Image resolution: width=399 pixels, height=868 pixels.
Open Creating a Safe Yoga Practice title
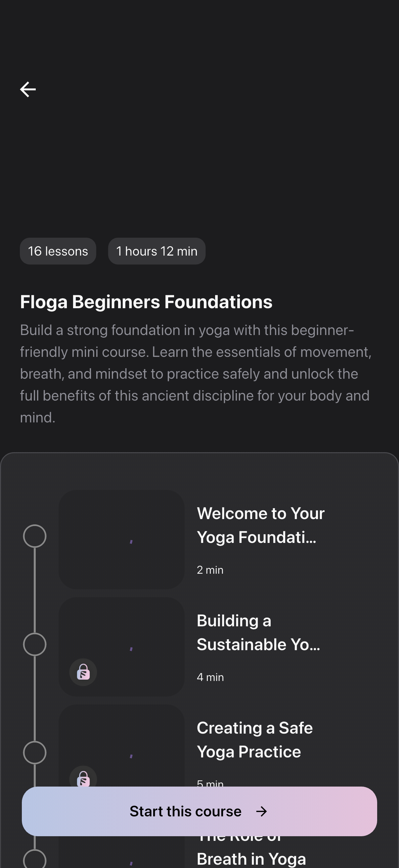(254, 740)
